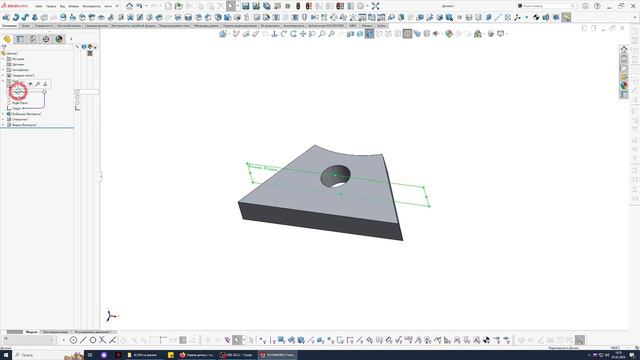
Task: Switch to the DimXpertManager tab
Action: pos(46,39)
